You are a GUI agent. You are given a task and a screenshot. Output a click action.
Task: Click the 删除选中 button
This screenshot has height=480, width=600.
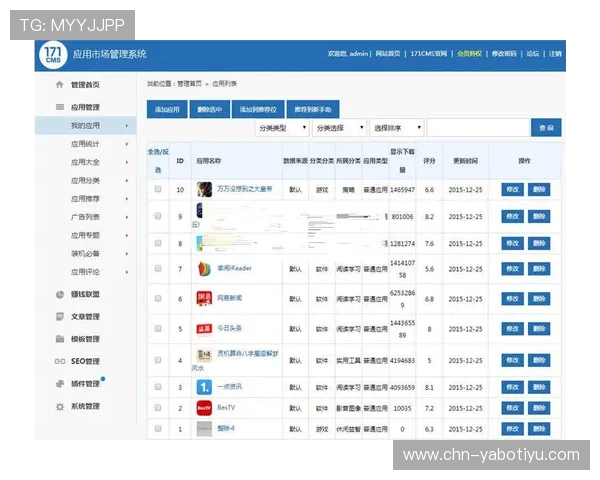210,109
